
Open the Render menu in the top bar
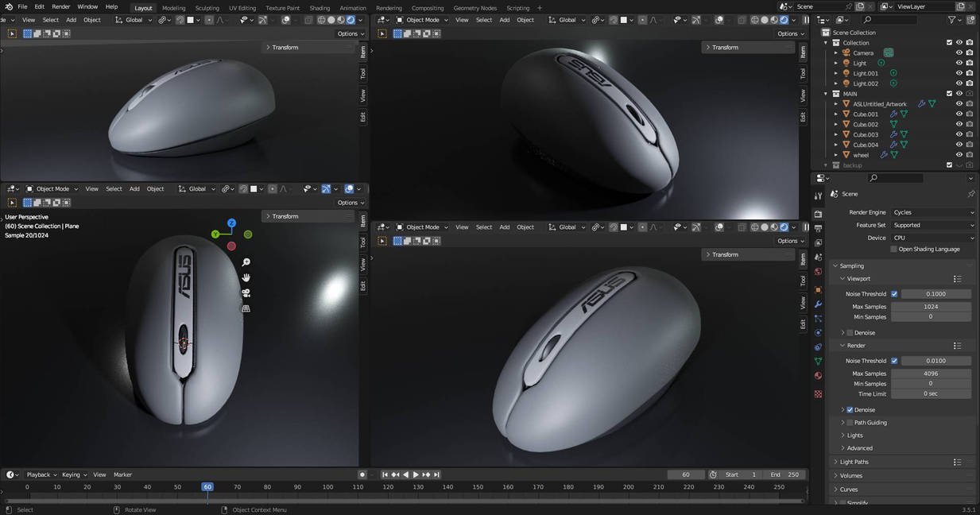pyautogui.click(x=60, y=6)
